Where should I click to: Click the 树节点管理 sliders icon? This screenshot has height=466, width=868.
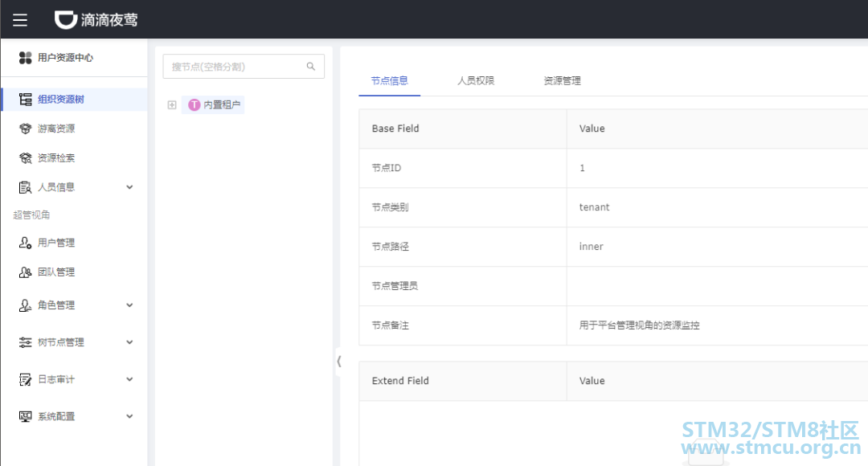[x=25, y=342]
